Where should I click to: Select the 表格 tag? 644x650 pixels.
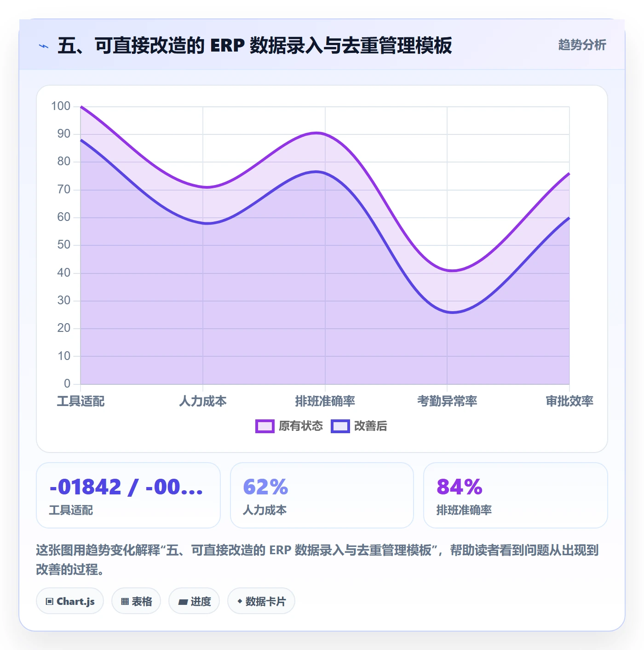tap(136, 601)
